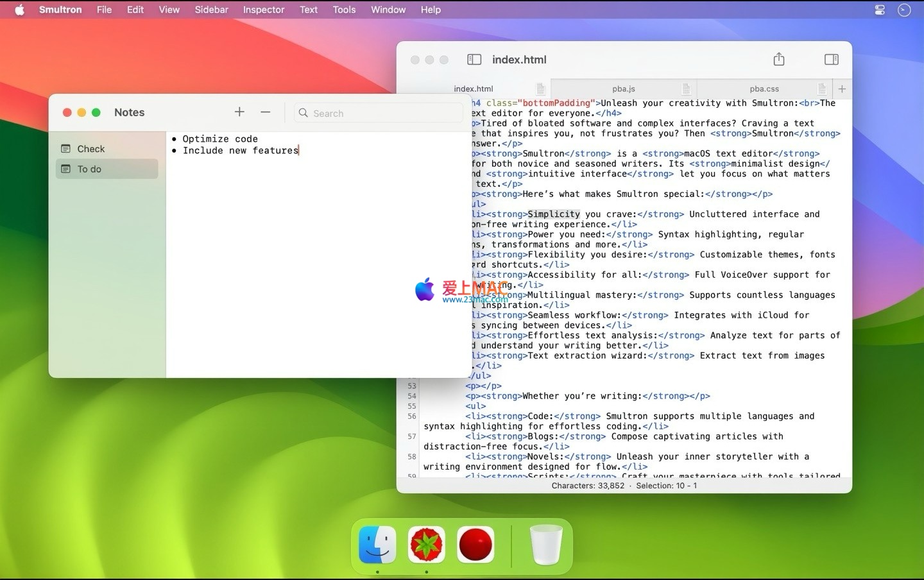924x580 pixels.
Task: Toggle the inspector panel on the right
Action: tap(831, 60)
